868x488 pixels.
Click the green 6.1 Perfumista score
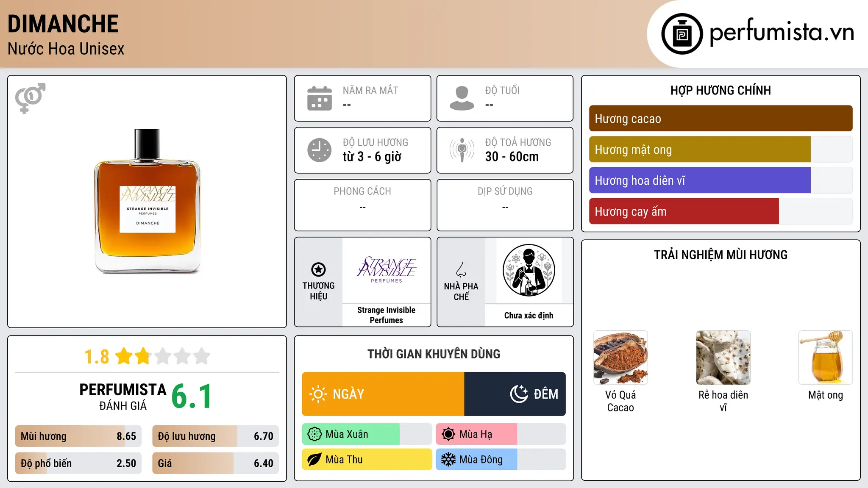tap(192, 396)
